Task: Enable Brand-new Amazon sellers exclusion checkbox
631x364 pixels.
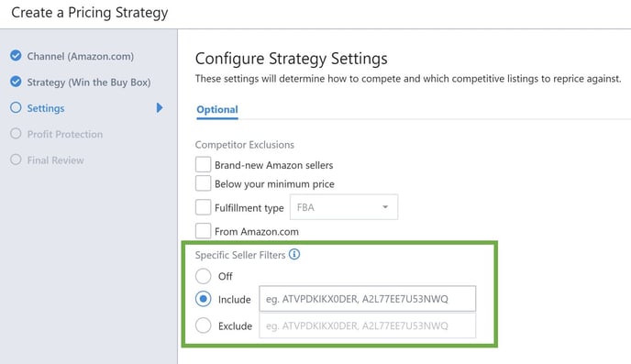Action: click(203, 164)
